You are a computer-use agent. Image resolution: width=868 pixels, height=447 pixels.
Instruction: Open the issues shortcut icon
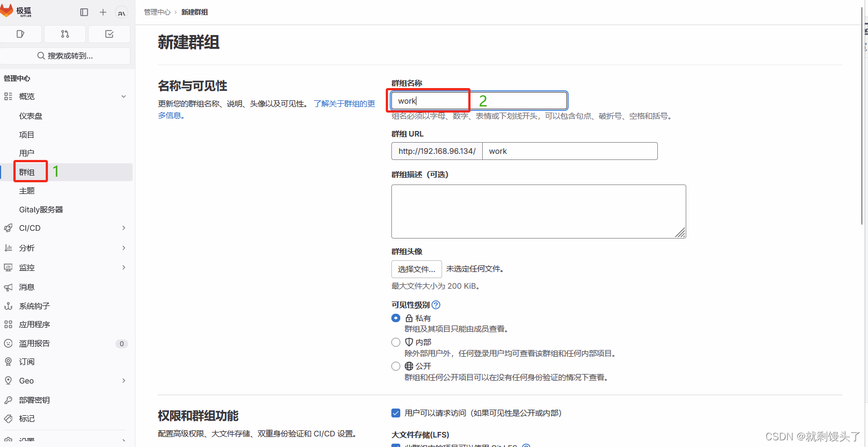(21, 34)
